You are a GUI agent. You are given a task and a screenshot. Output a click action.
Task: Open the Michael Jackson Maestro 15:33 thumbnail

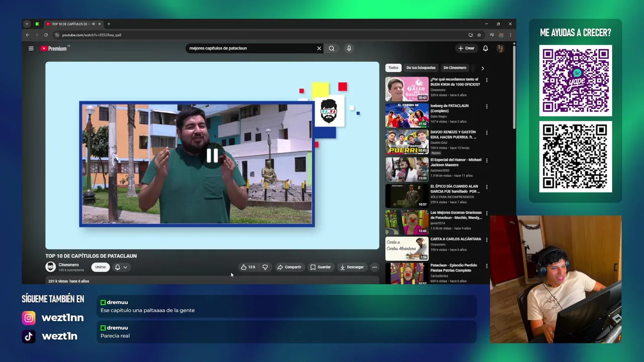click(407, 169)
